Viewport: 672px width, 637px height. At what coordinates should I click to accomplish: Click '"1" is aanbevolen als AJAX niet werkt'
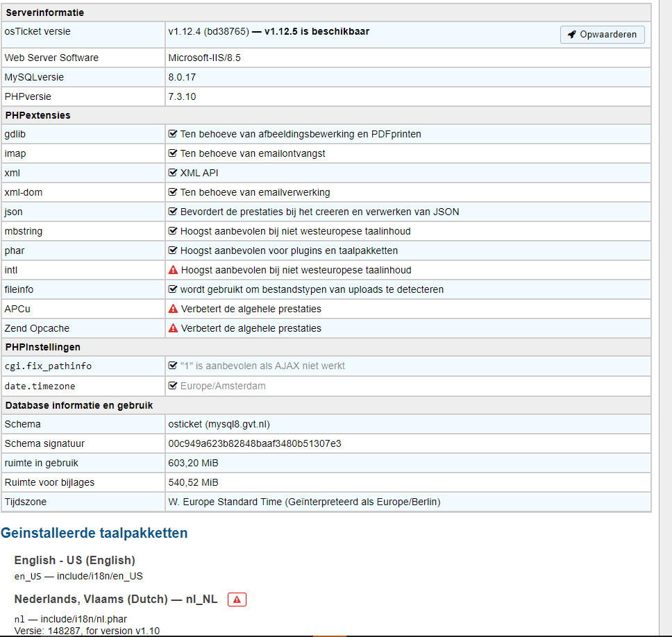pos(262,366)
